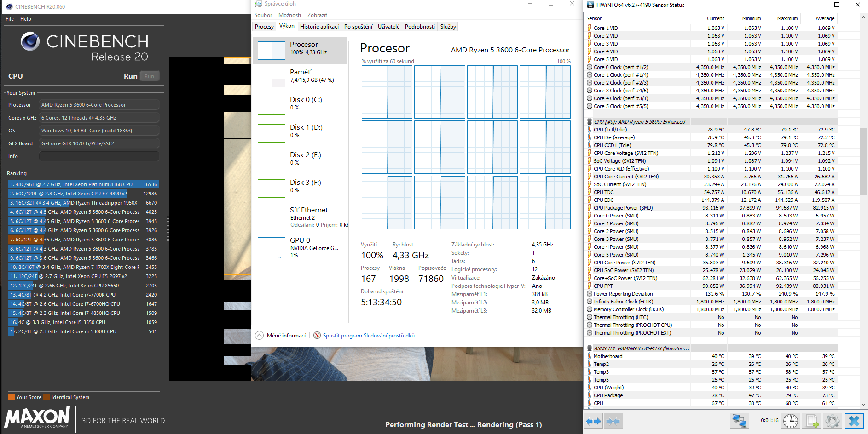Click the Info field in Cinebench
This screenshot has width=868, height=434.
99,156
